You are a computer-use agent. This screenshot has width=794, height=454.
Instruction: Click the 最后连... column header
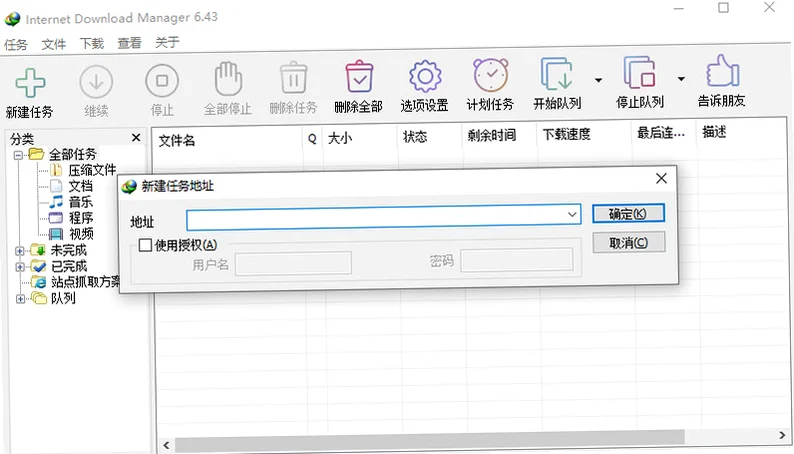[x=661, y=133]
